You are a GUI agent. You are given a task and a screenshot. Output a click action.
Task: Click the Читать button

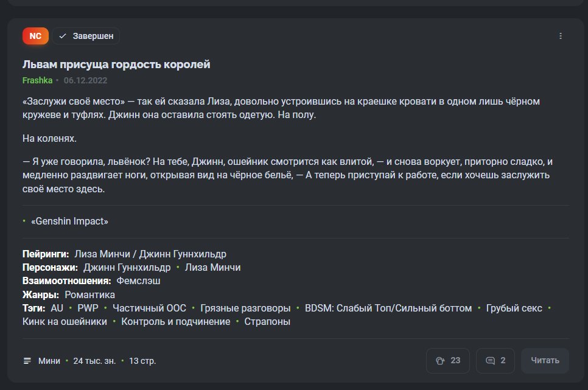click(545, 360)
